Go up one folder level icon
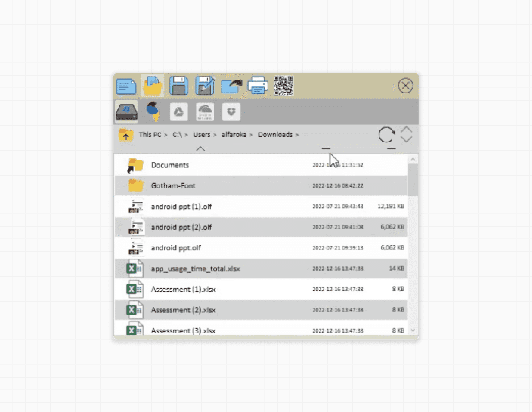The width and height of the screenshot is (532, 412). coord(126,135)
